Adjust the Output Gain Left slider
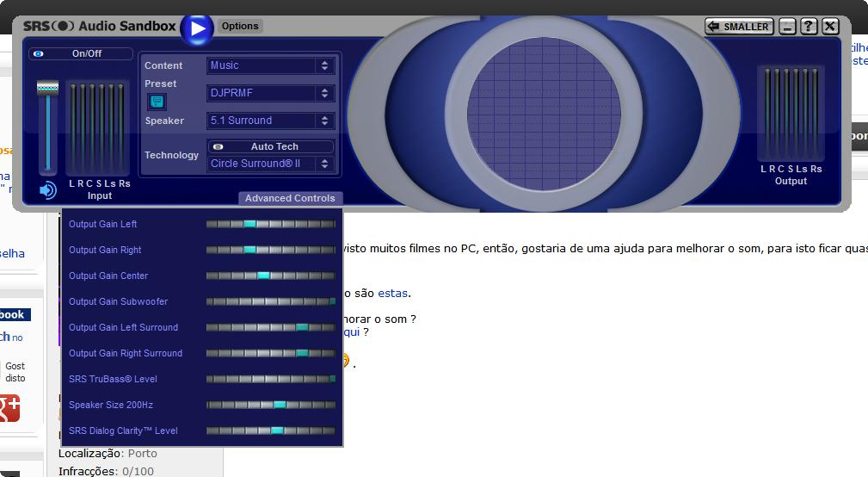868x477 pixels. 271,225
